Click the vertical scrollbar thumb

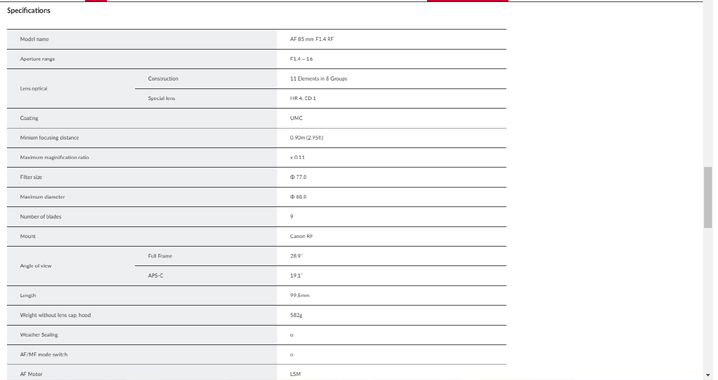tap(708, 197)
